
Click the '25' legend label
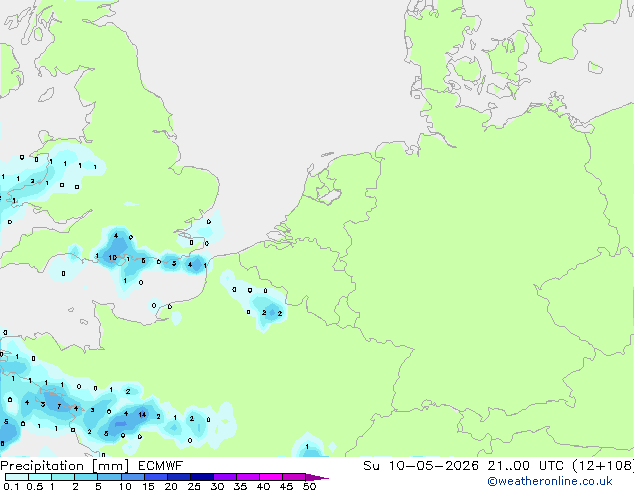194,486
